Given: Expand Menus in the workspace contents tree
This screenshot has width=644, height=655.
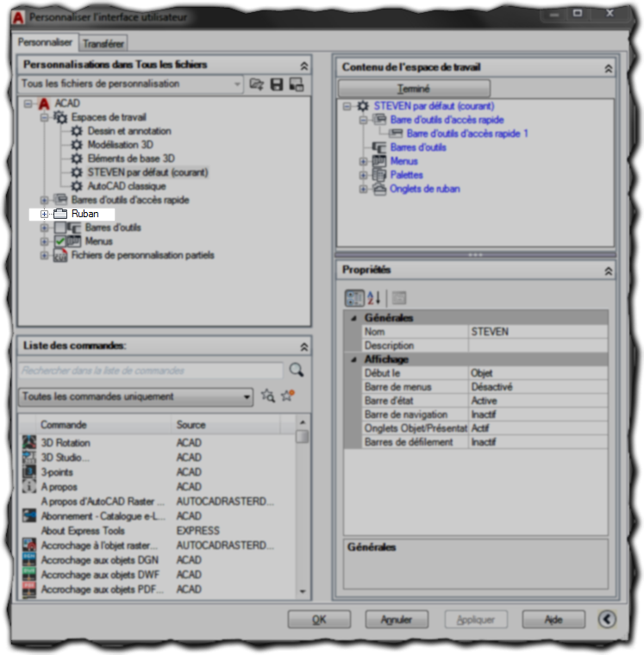Looking at the screenshot, I should [363, 161].
